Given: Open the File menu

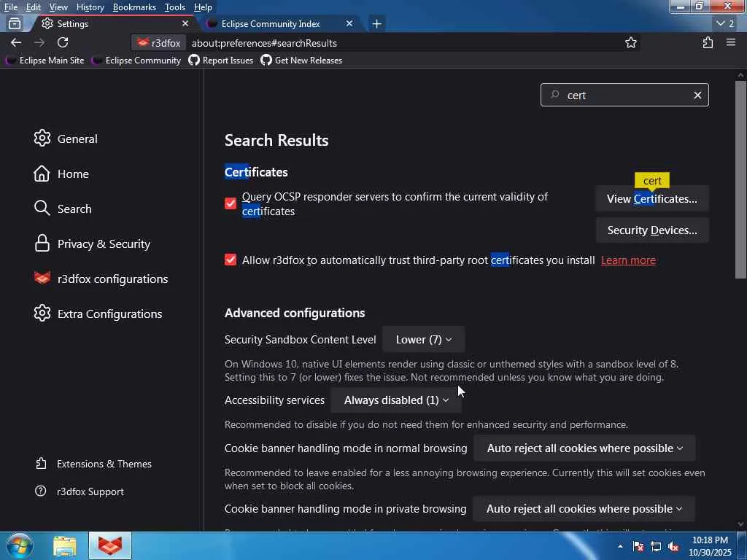Looking at the screenshot, I should coord(11,7).
